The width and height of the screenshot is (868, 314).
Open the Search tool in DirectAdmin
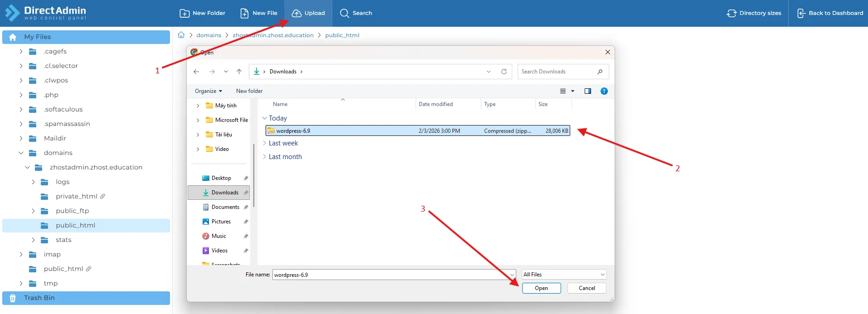356,13
